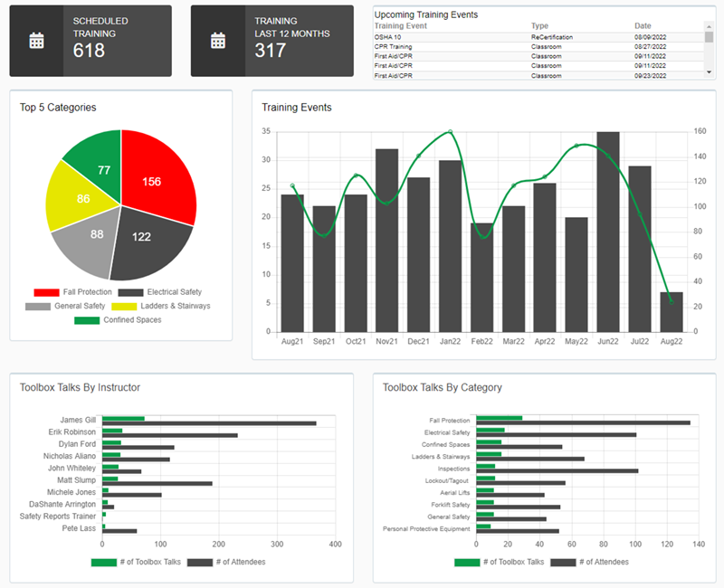Toggle the Ladders & Stairways yellow legend entry
724x588 pixels.
click(x=161, y=306)
